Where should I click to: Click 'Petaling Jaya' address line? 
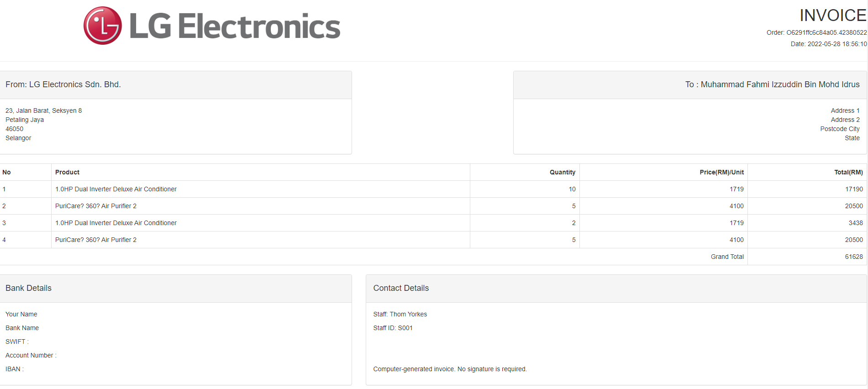(x=25, y=120)
